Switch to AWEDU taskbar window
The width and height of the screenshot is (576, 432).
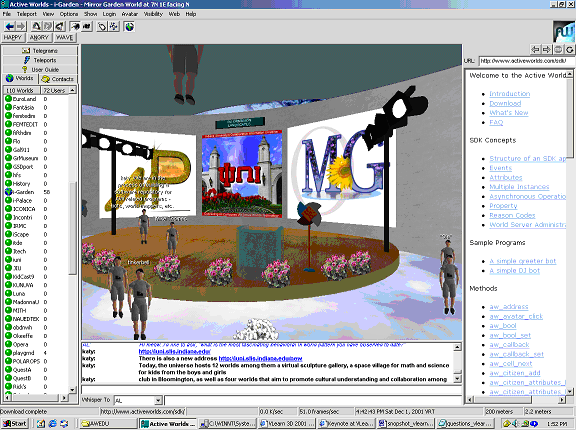pos(108,424)
